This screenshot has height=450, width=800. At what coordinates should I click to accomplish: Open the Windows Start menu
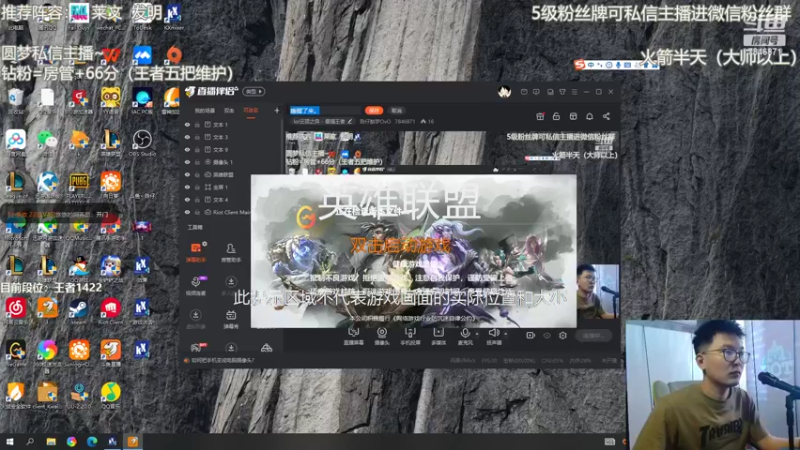[x=9, y=442]
